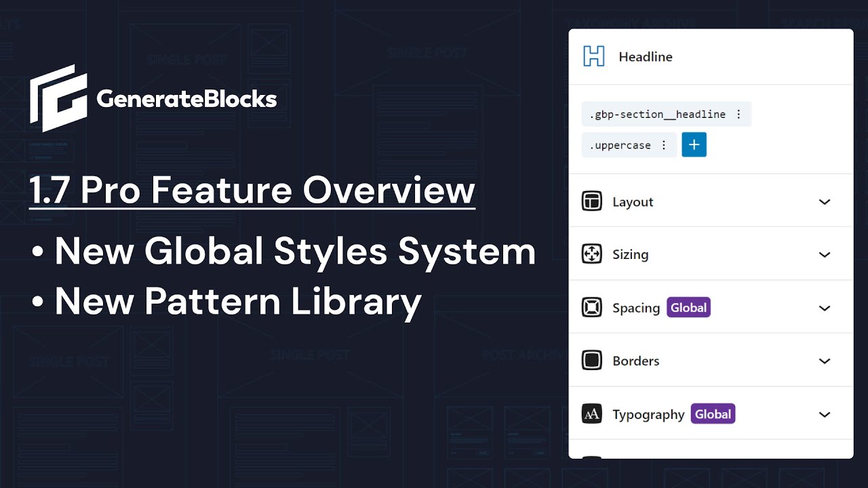Click the Global badge next to Typography

713,414
